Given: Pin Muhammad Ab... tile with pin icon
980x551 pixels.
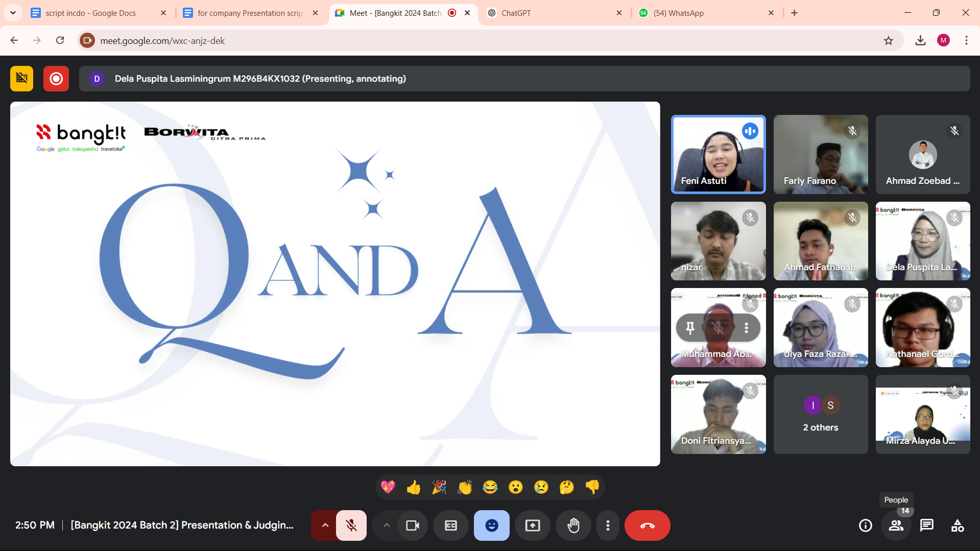Looking at the screenshot, I should pyautogui.click(x=690, y=328).
